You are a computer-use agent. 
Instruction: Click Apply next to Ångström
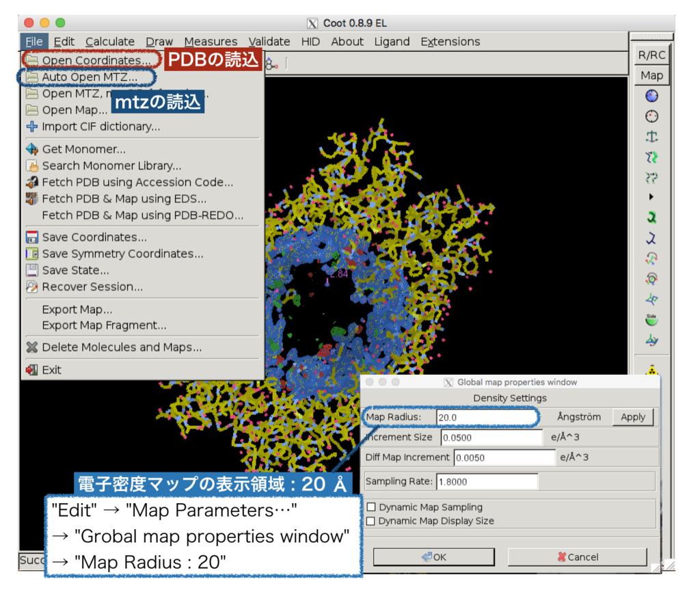[632, 417]
